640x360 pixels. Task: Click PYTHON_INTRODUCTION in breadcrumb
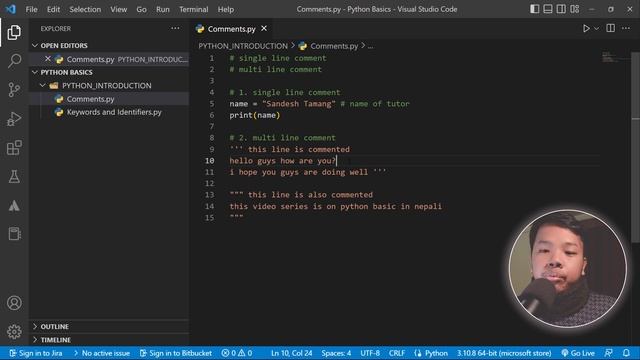pyautogui.click(x=243, y=46)
